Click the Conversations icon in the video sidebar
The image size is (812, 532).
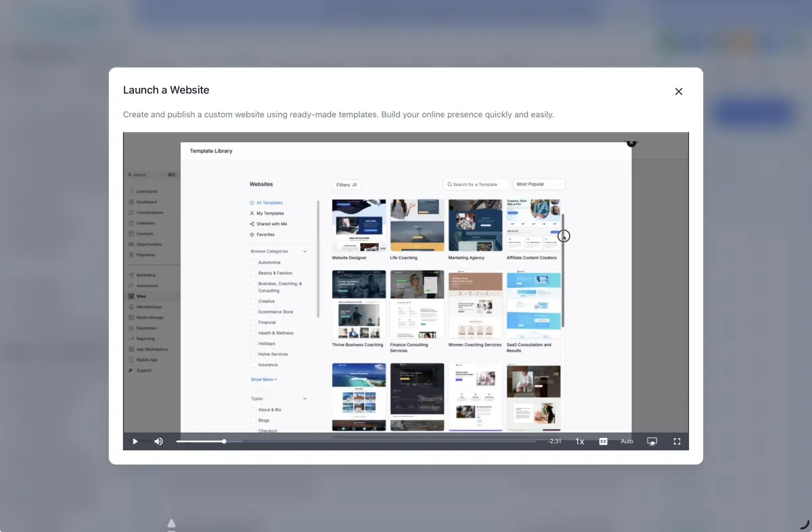pyautogui.click(x=131, y=213)
